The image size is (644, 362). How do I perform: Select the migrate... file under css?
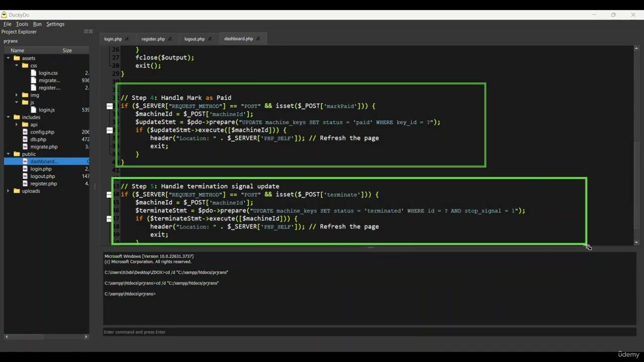click(x=49, y=80)
